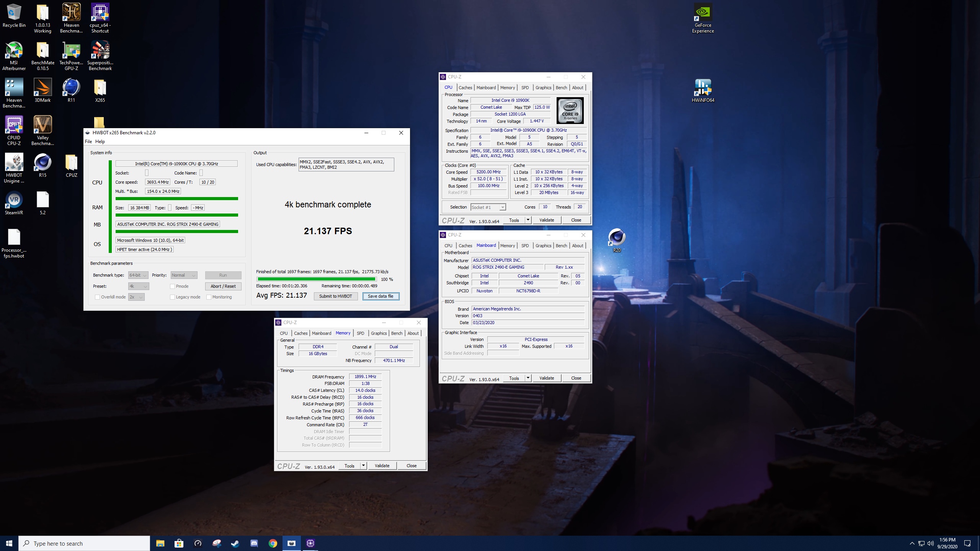The height and width of the screenshot is (551, 980).
Task: Toggle the Pmode checkbox
Action: [x=172, y=286]
